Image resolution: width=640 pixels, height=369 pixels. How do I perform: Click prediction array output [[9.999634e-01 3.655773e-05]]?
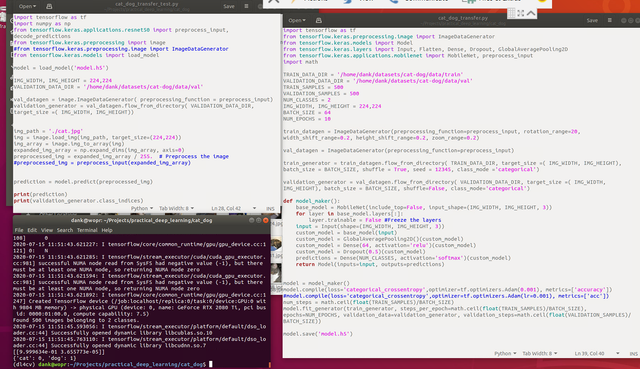[59, 351]
